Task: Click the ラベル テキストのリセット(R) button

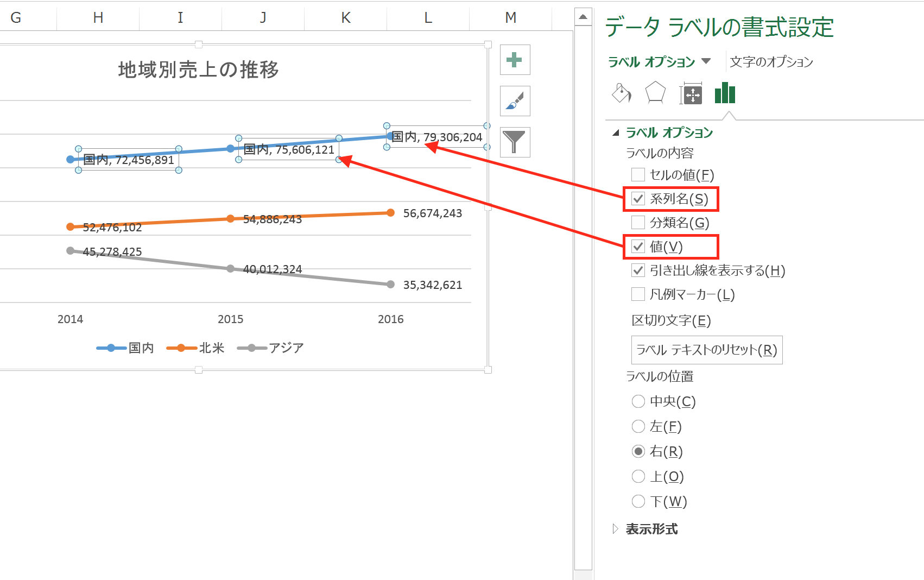Action: tap(707, 350)
